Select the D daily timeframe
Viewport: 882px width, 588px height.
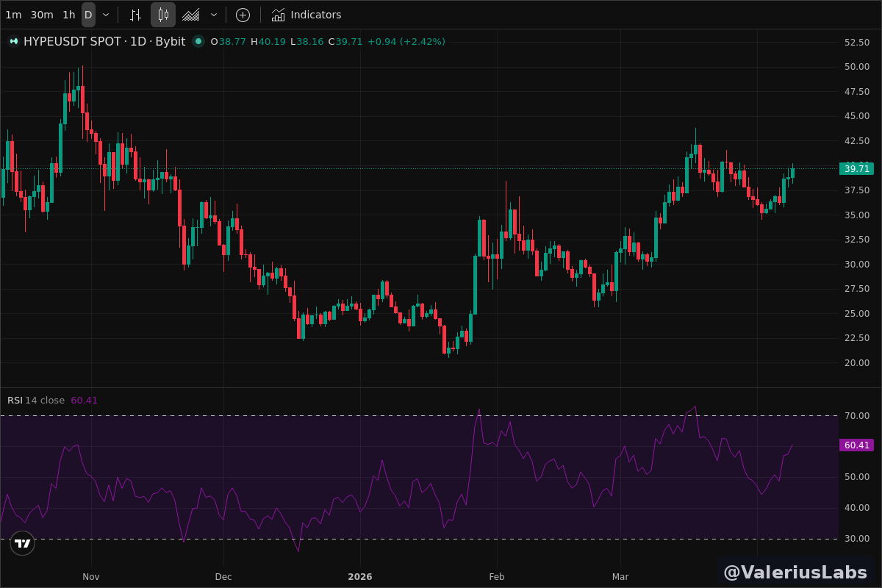88,15
